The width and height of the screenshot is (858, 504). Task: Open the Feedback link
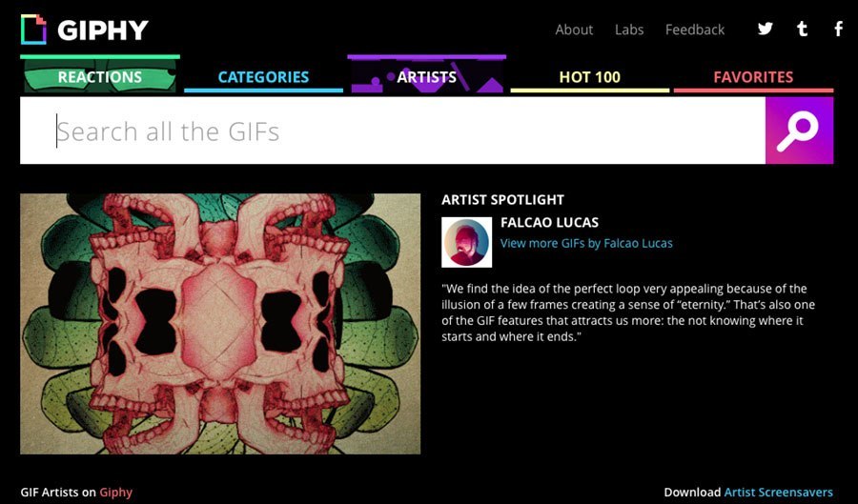(695, 30)
